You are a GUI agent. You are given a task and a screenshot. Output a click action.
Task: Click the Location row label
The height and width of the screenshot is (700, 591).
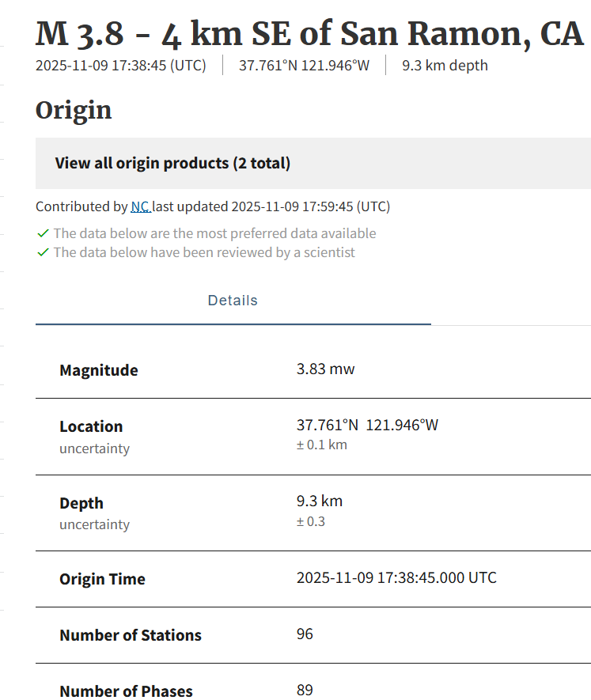pos(91,426)
